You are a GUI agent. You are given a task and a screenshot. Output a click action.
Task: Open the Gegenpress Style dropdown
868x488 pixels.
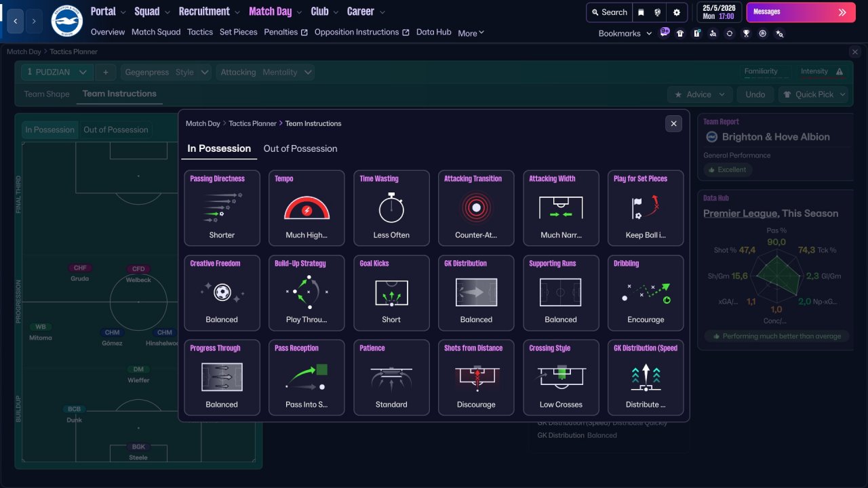pyautogui.click(x=166, y=72)
